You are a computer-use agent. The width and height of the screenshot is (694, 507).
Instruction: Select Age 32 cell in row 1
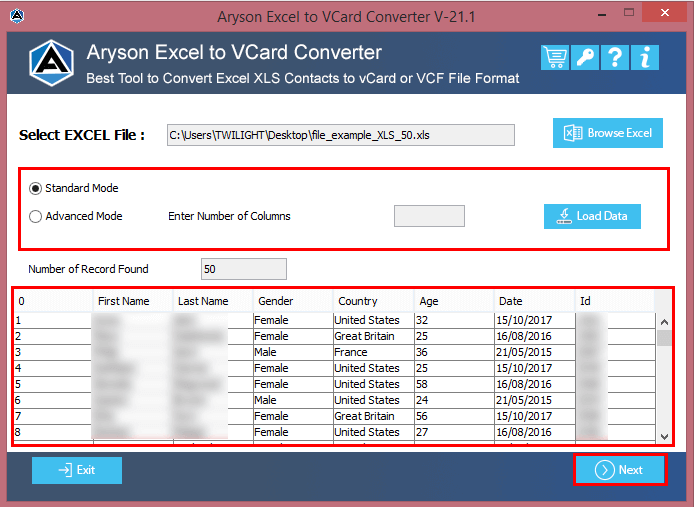click(x=454, y=320)
